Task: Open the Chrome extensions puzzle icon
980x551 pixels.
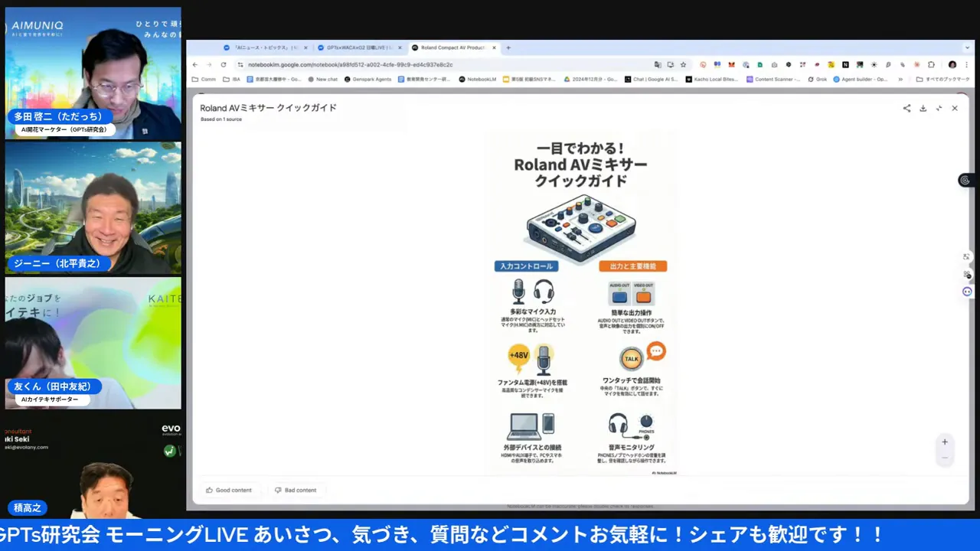Action: (x=931, y=64)
